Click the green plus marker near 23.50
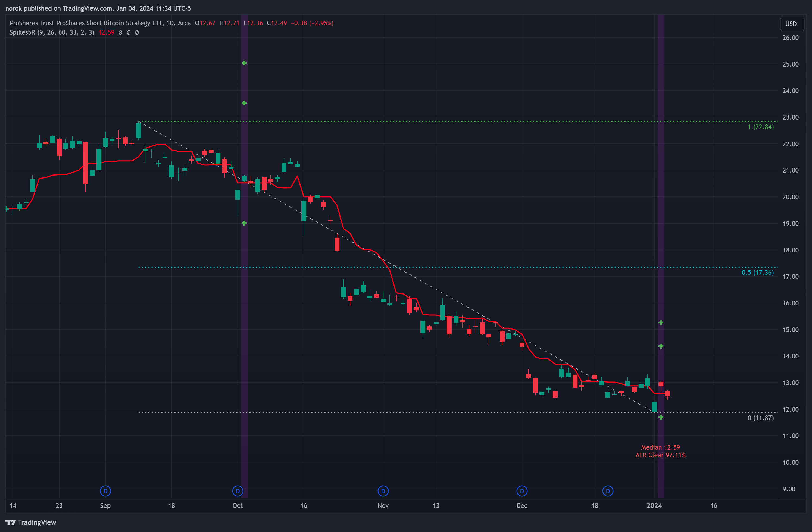This screenshot has width=812, height=532. (244, 103)
